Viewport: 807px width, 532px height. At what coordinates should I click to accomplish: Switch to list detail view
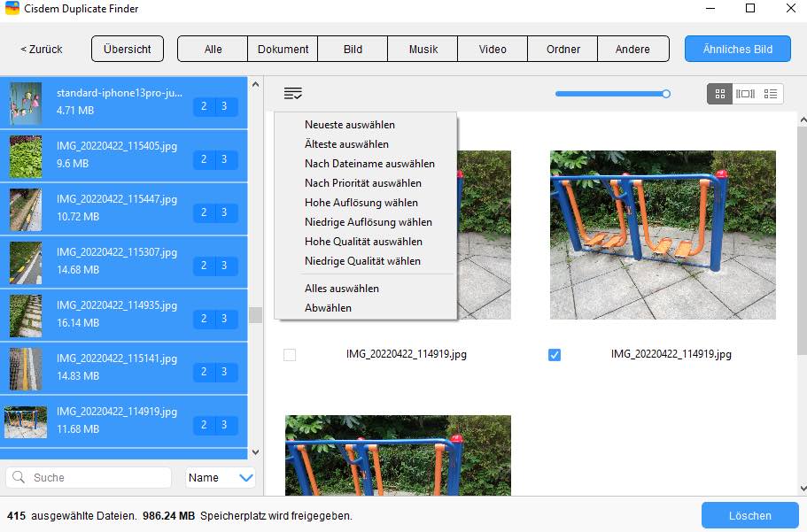(771, 94)
